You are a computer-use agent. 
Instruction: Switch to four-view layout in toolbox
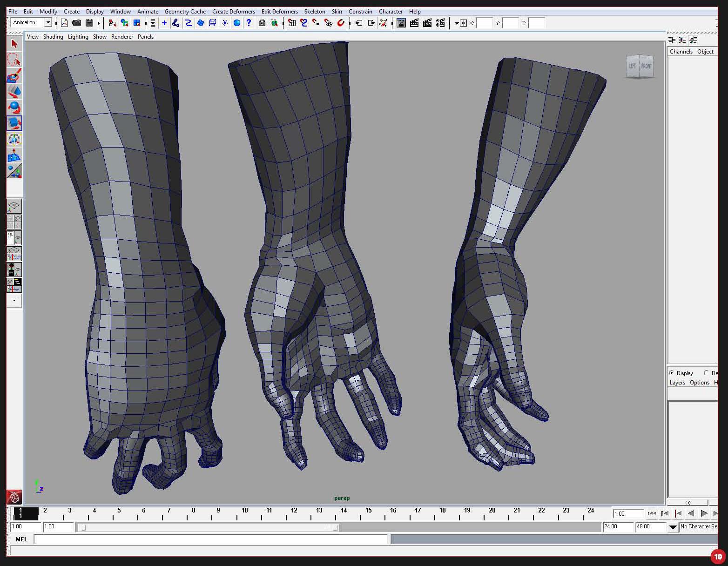coord(14,222)
